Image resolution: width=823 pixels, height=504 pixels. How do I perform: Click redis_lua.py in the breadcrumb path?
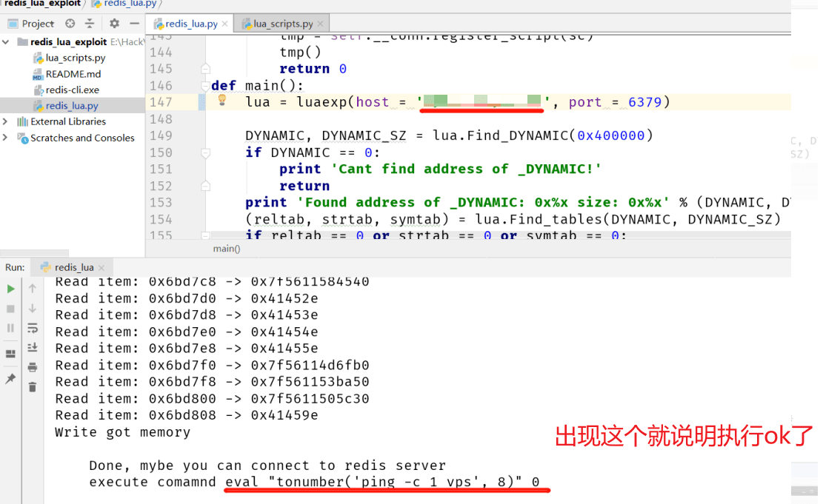pos(125,4)
